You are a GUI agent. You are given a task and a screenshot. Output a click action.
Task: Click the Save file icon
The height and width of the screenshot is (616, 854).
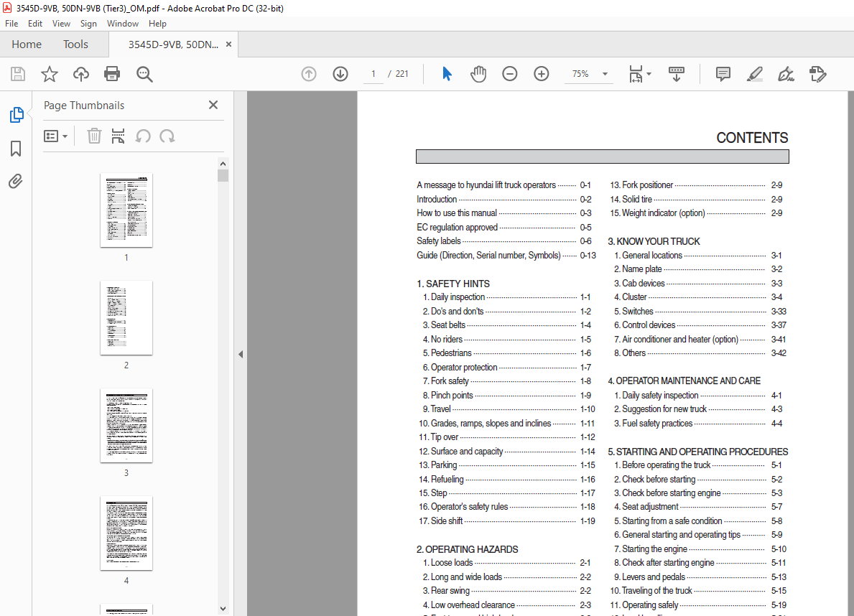18,74
